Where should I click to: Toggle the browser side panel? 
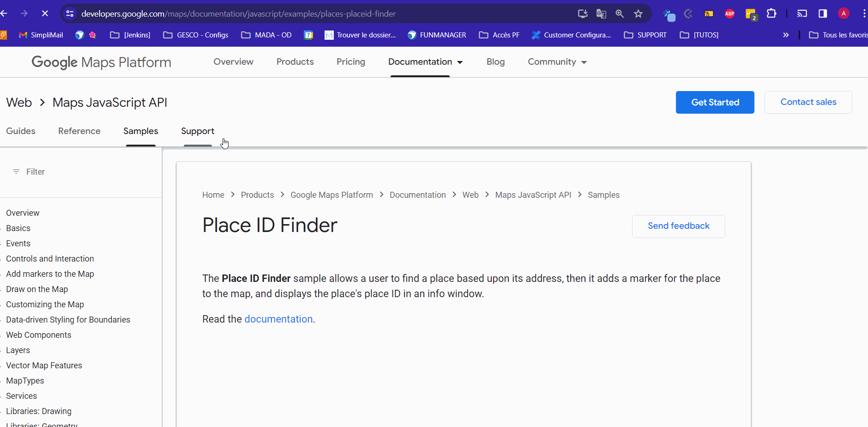pos(822,14)
